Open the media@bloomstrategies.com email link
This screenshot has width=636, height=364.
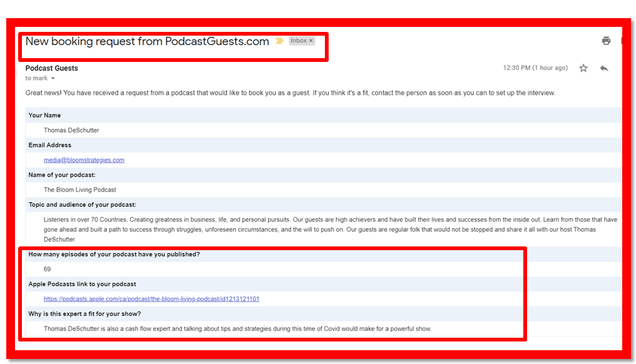tap(84, 160)
